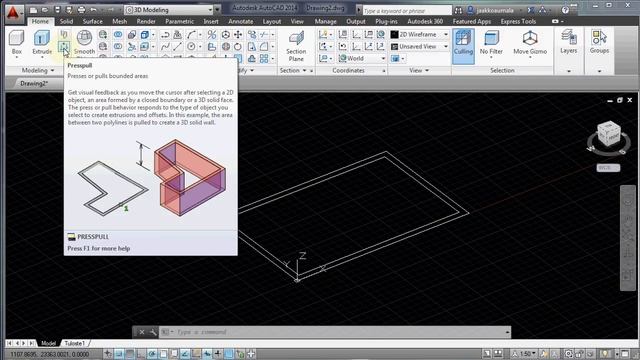
Task: Expand the View panel
Action: click(x=419, y=71)
